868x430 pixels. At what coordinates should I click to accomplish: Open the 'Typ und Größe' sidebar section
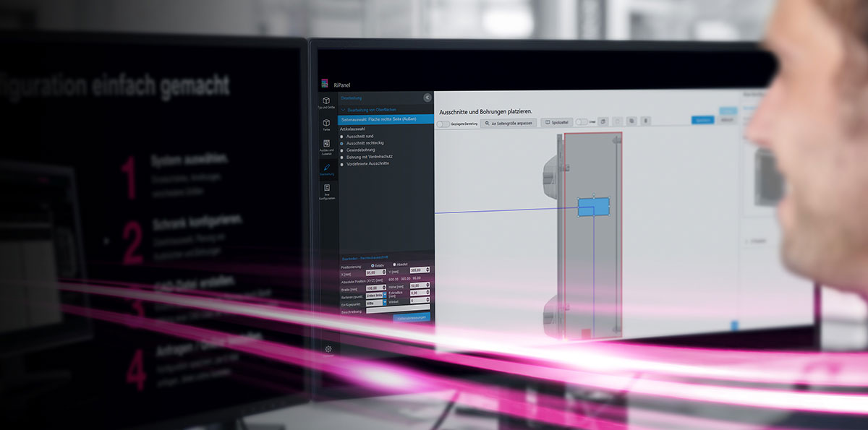(x=326, y=102)
